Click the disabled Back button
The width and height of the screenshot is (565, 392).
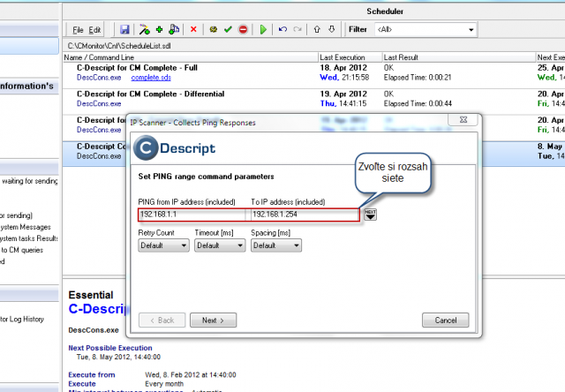162,320
